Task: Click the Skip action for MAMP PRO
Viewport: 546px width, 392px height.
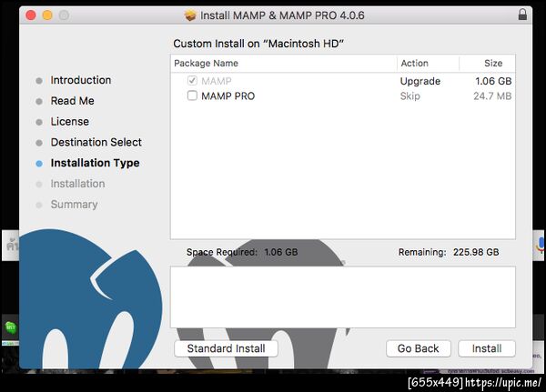Action: click(x=409, y=95)
